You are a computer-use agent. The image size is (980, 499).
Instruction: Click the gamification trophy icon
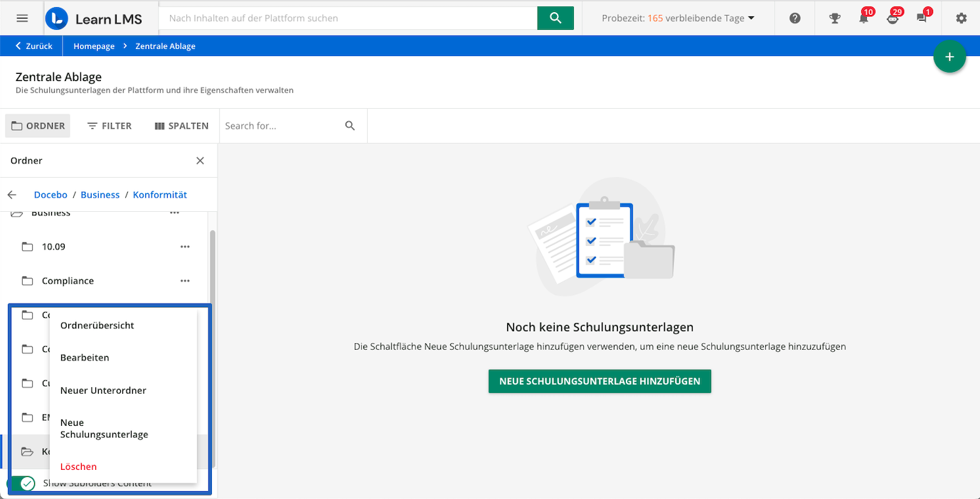(x=835, y=18)
